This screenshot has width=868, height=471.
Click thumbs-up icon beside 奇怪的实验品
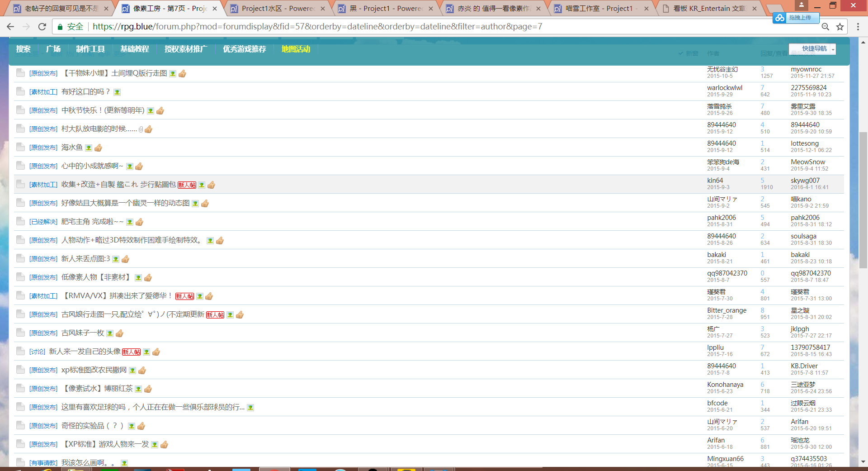(x=141, y=426)
